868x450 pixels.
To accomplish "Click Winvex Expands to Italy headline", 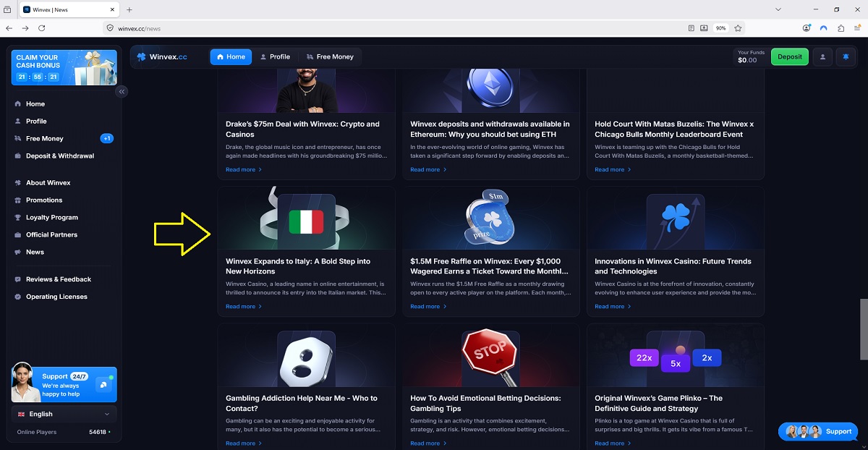I will coord(298,266).
